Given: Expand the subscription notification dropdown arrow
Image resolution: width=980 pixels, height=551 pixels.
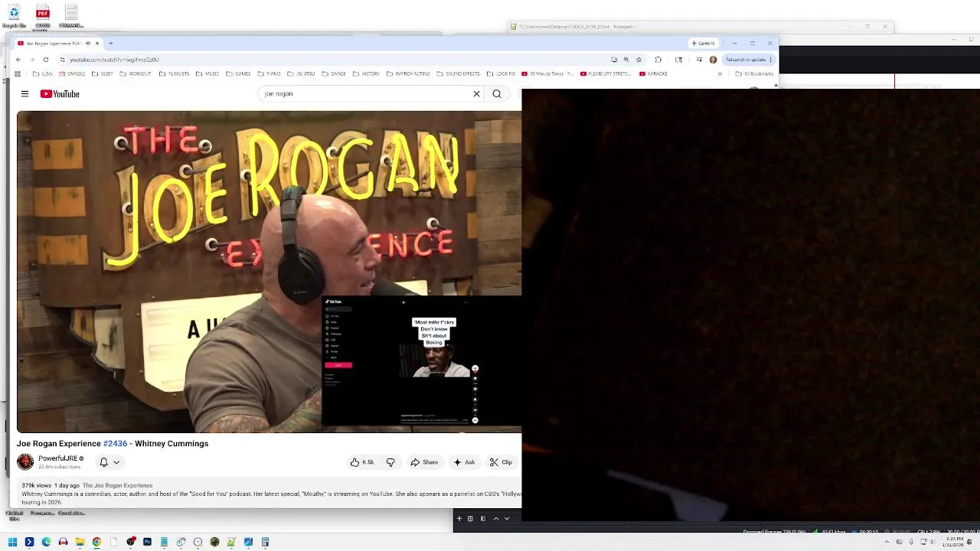Looking at the screenshot, I should [x=116, y=462].
